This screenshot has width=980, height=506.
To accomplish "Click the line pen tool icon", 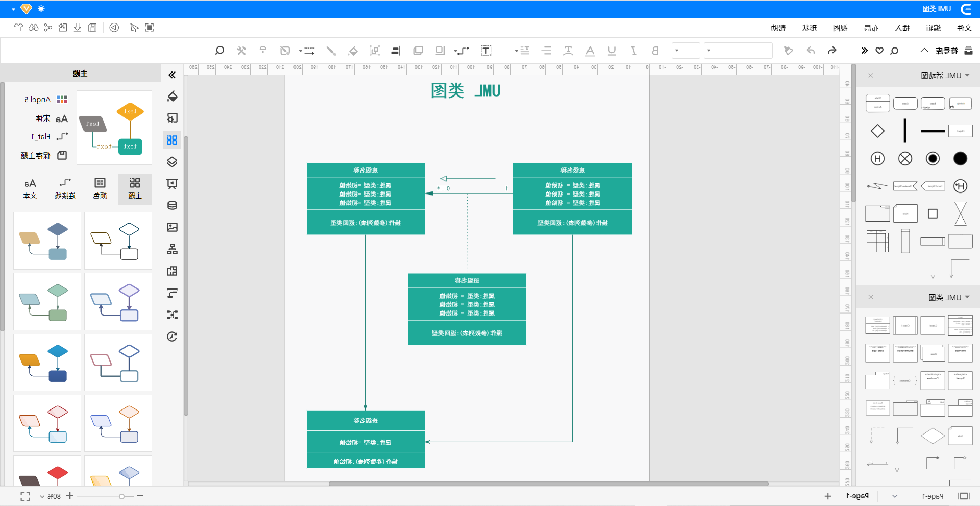I will [331, 50].
